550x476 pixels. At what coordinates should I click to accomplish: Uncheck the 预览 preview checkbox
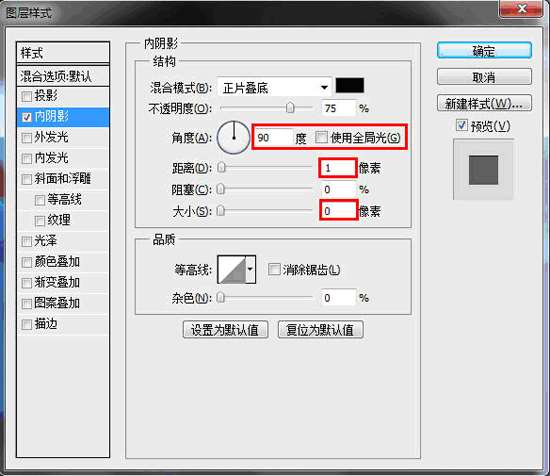[x=462, y=126]
